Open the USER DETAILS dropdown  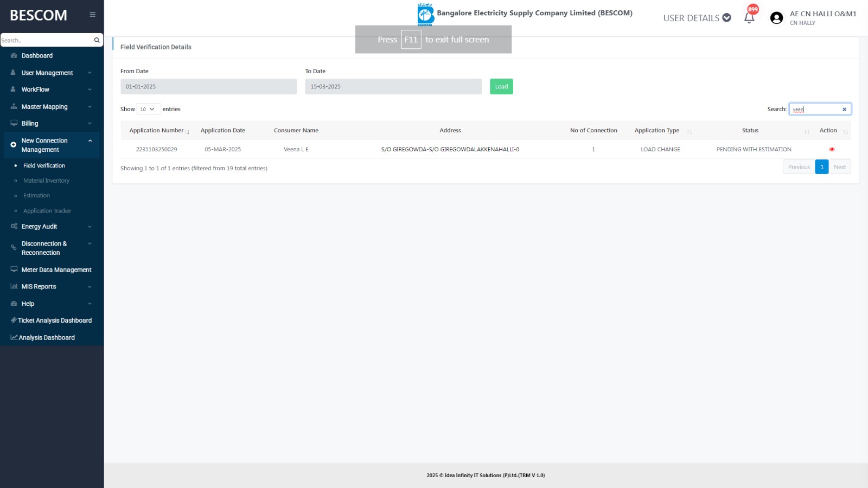pos(697,18)
